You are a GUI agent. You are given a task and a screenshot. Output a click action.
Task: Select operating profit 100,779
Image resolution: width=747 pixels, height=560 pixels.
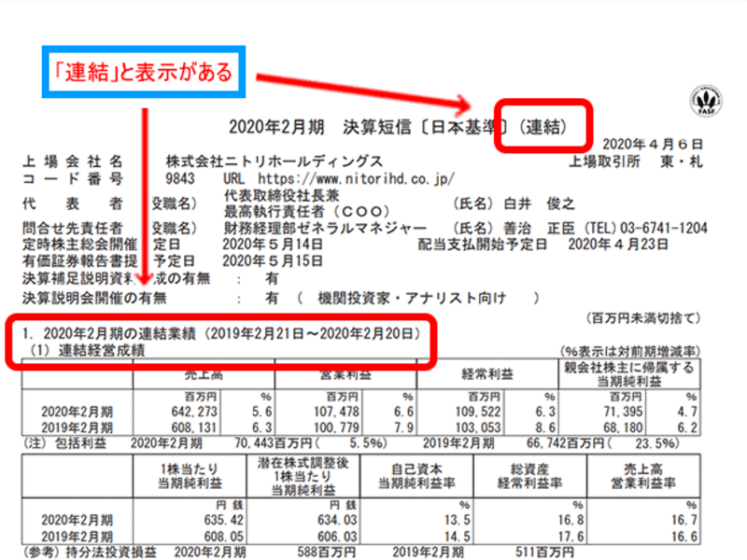tap(336, 427)
